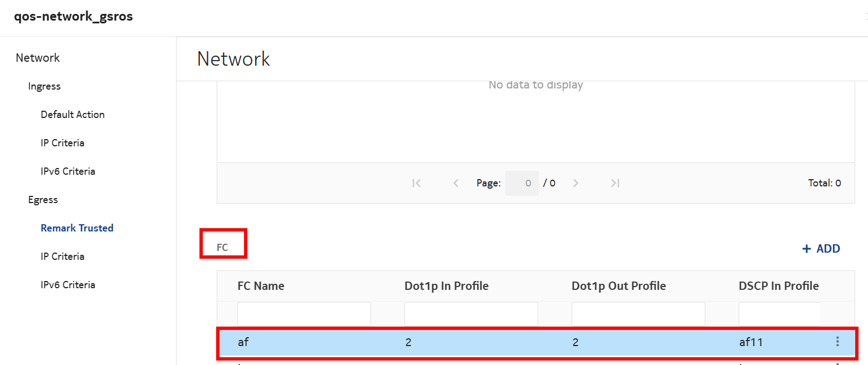Open IP Criteria under Egress
Screen dimensions: 868x365
pyautogui.click(x=62, y=257)
